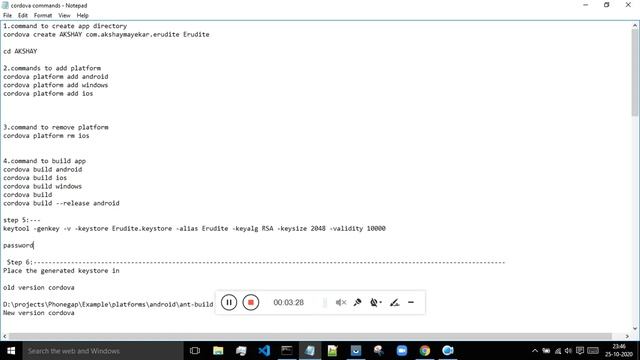
Task: Open webcam dropdown arrow in recorder bar
Action: (x=380, y=302)
